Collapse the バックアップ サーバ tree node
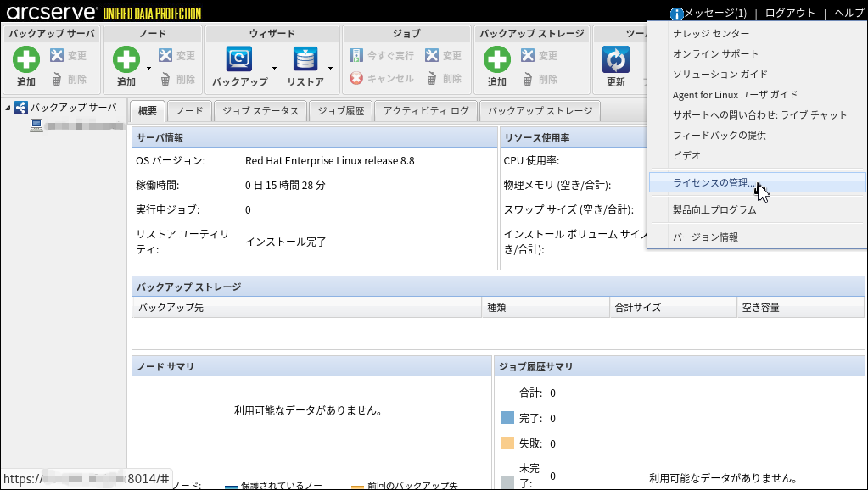The height and width of the screenshot is (490, 868). pyautogui.click(x=8, y=108)
